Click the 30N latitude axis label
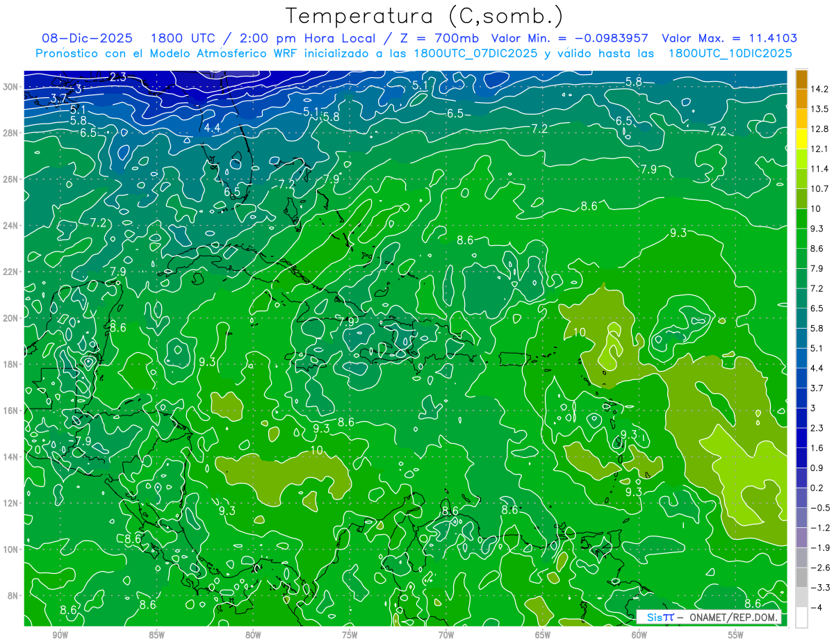 pos(11,86)
